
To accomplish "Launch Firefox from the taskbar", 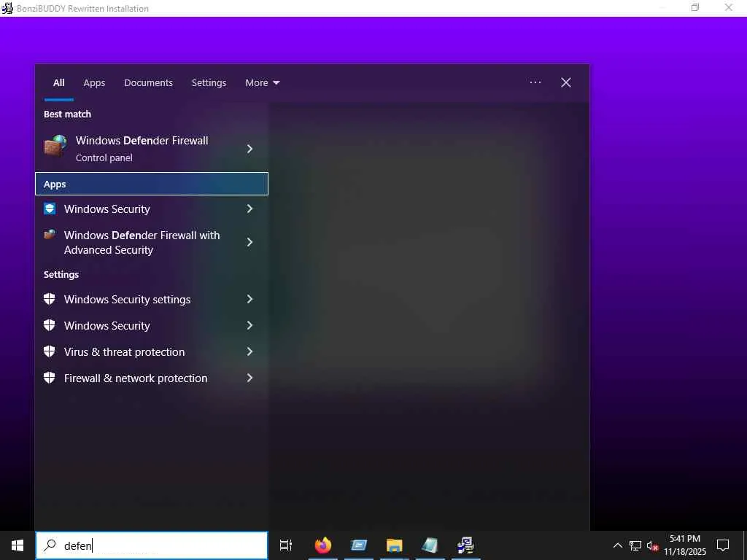I will [323, 545].
